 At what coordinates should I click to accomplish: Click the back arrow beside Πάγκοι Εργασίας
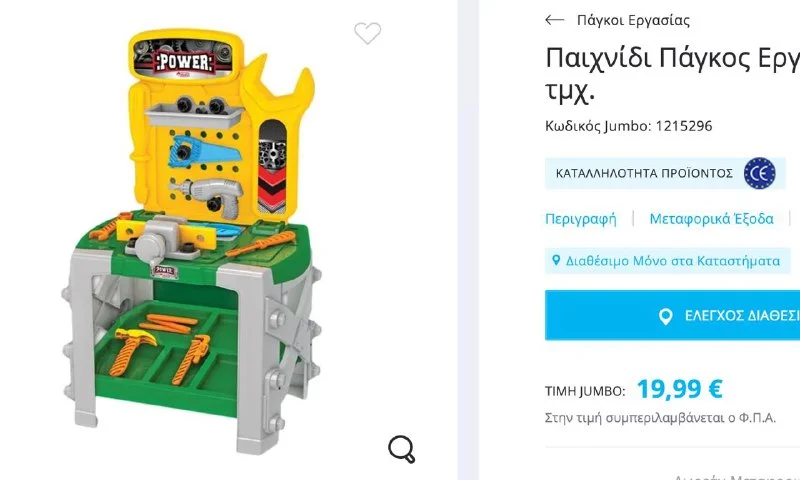pyautogui.click(x=555, y=20)
